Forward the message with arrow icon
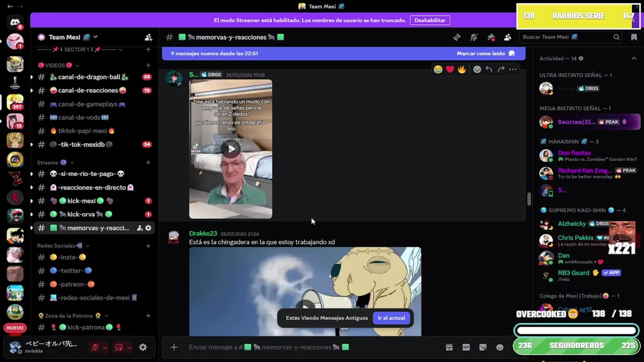The width and height of the screenshot is (644, 362). [x=501, y=69]
